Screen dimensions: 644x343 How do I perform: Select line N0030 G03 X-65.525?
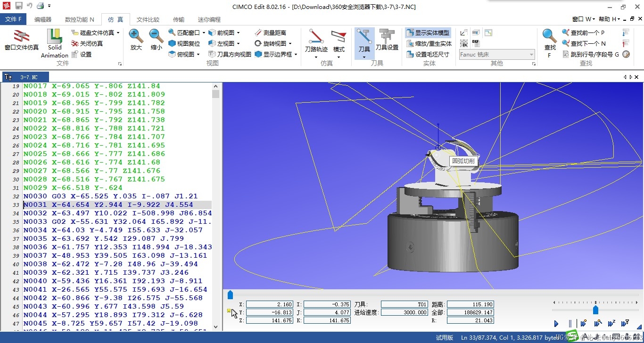[111, 196]
